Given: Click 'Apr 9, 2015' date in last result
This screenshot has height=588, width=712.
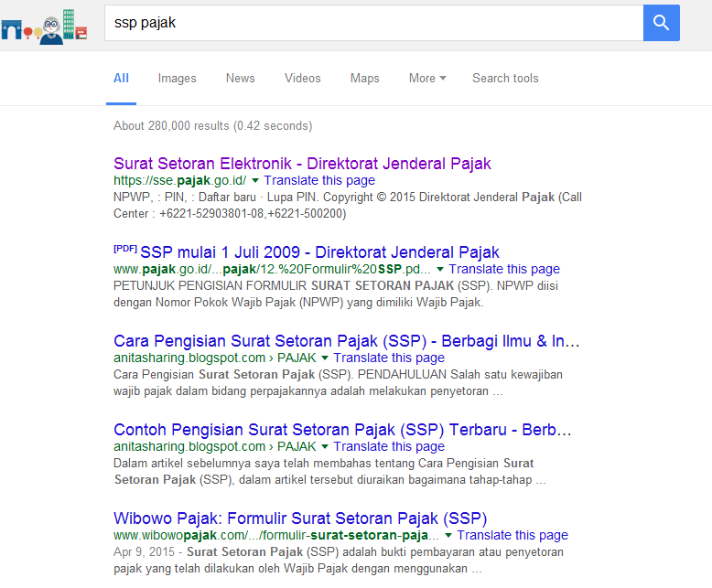Looking at the screenshot, I should click(144, 551).
